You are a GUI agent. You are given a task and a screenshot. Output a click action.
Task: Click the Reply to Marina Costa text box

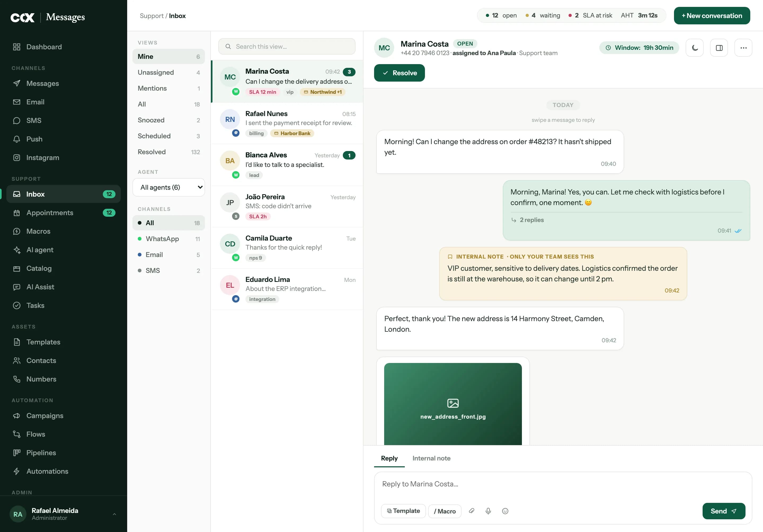(x=563, y=484)
